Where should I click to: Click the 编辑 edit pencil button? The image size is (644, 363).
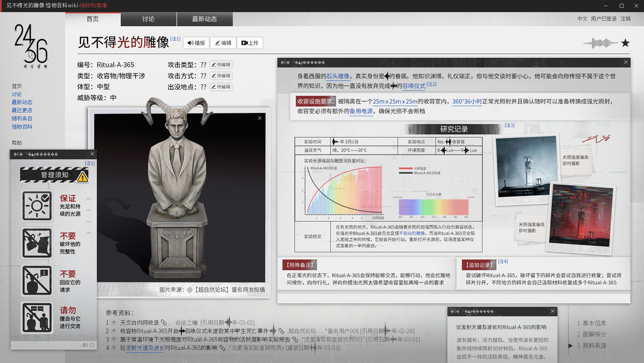(x=224, y=43)
